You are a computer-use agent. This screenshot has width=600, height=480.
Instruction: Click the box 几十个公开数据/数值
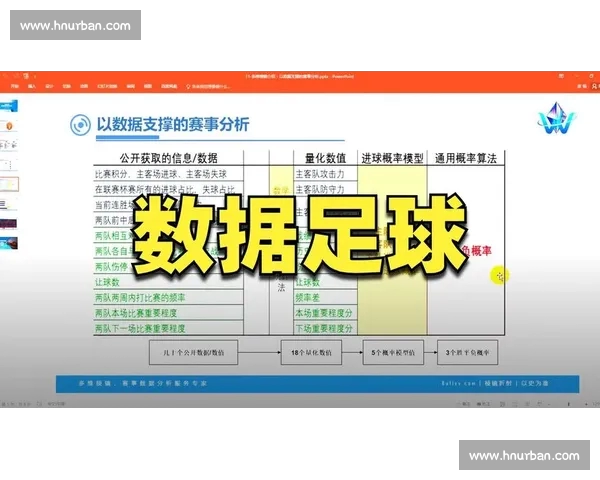click(193, 353)
